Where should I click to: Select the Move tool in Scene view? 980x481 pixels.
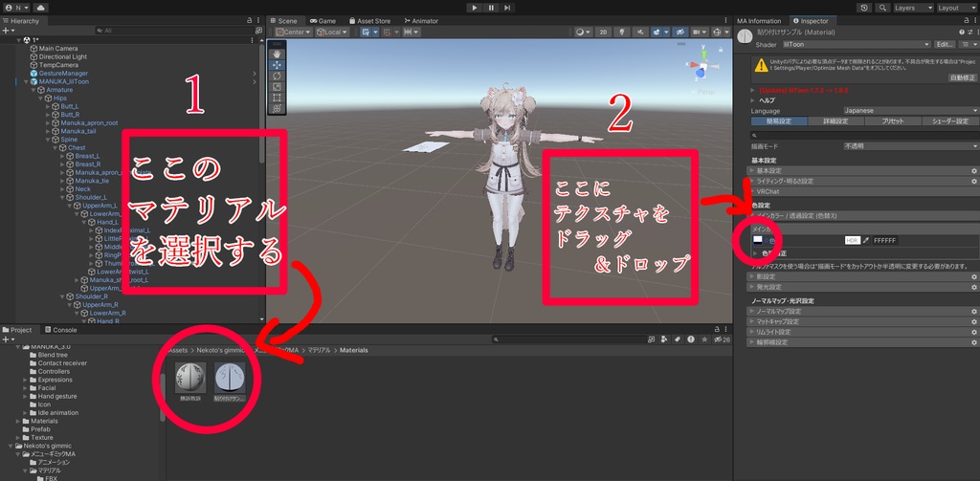pyautogui.click(x=277, y=65)
